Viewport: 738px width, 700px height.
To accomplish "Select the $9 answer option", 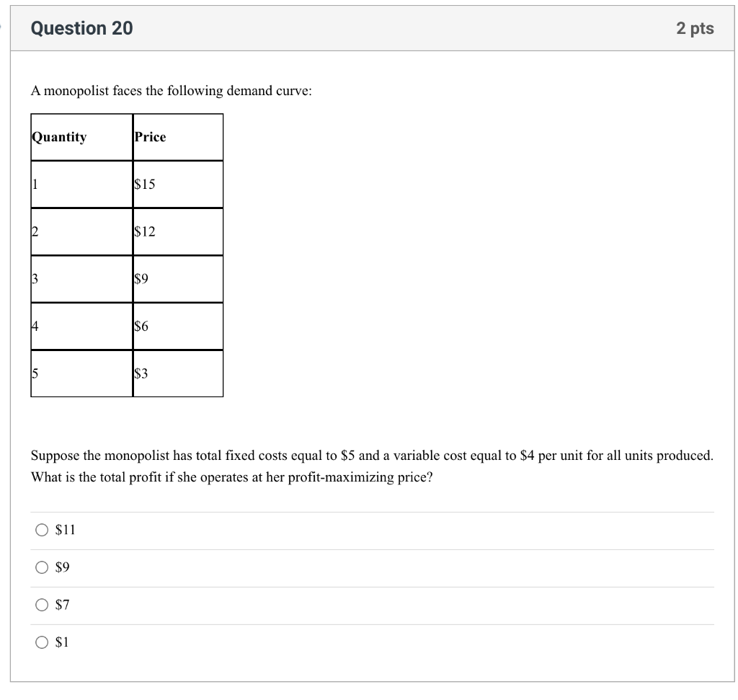I will [42, 567].
